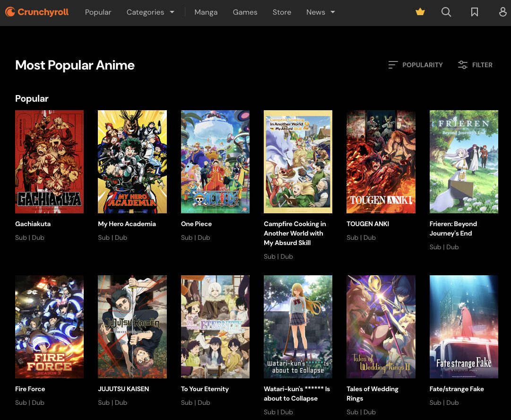Open the account profile icon
The image size is (511, 420).
tap(502, 12)
